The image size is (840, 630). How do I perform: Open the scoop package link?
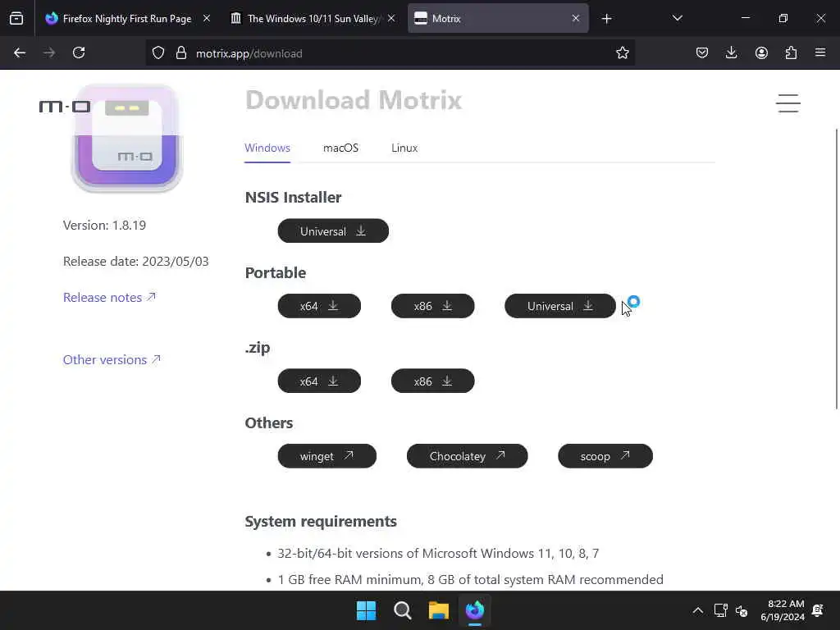605,456
